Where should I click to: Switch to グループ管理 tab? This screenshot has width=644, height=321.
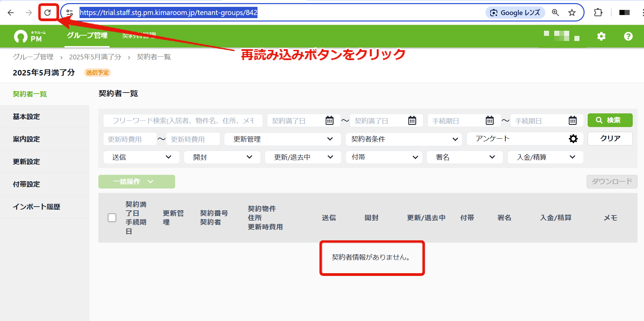point(87,36)
